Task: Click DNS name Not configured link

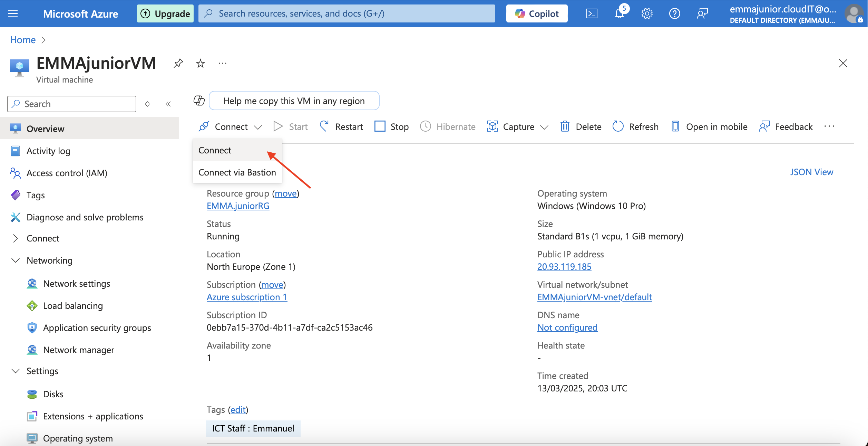Action: (x=567, y=328)
